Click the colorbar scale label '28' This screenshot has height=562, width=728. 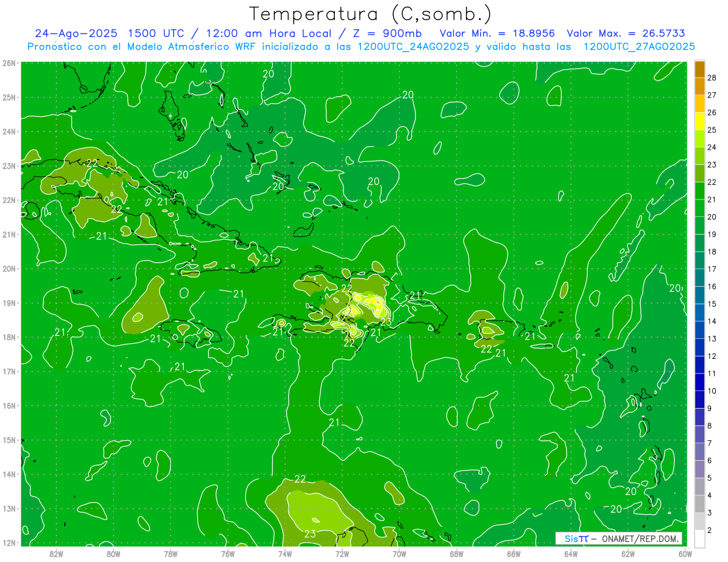coord(712,78)
